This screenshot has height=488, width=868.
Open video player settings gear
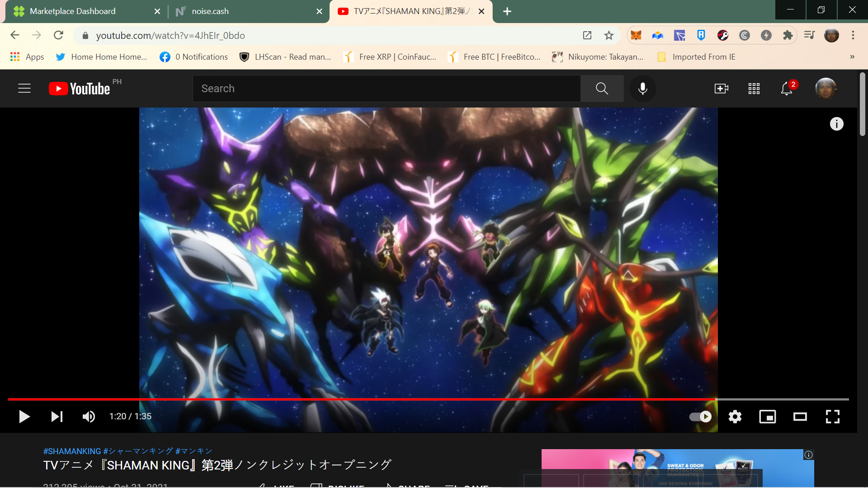pyautogui.click(x=735, y=417)
